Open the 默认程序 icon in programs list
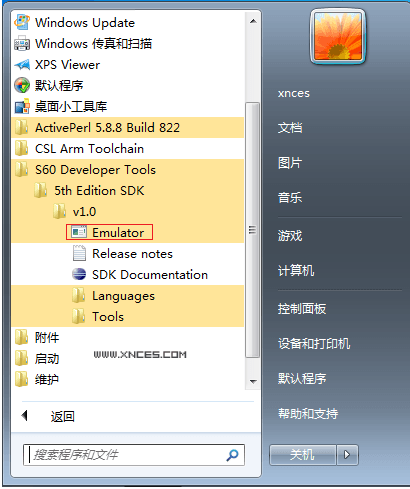The height and width of the screenshot is (489, 410). (22, 85)
